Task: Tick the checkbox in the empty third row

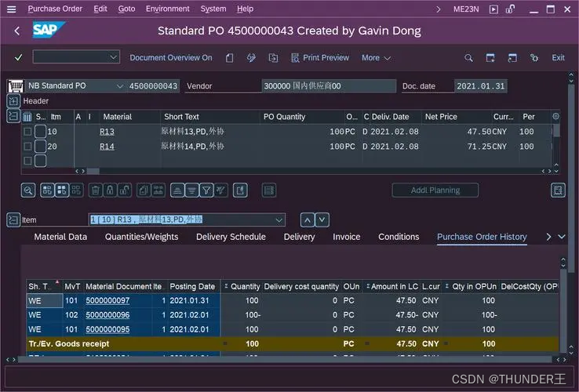Action: click(27, 161)
